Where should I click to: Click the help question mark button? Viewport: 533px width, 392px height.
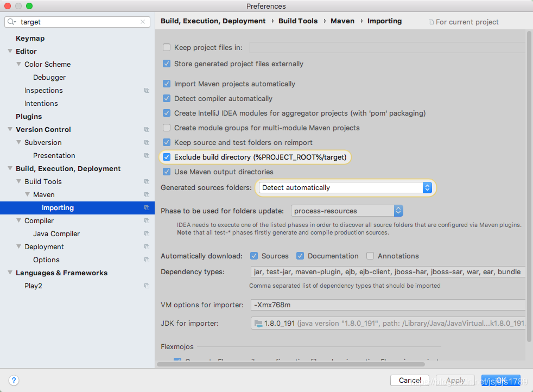pyautogui.click(x=14, y=380)
